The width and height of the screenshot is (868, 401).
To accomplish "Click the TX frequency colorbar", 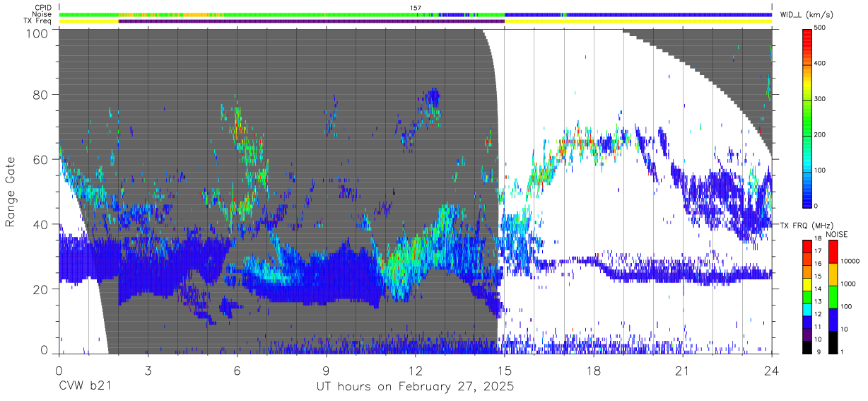I will (x=807, y=297).
